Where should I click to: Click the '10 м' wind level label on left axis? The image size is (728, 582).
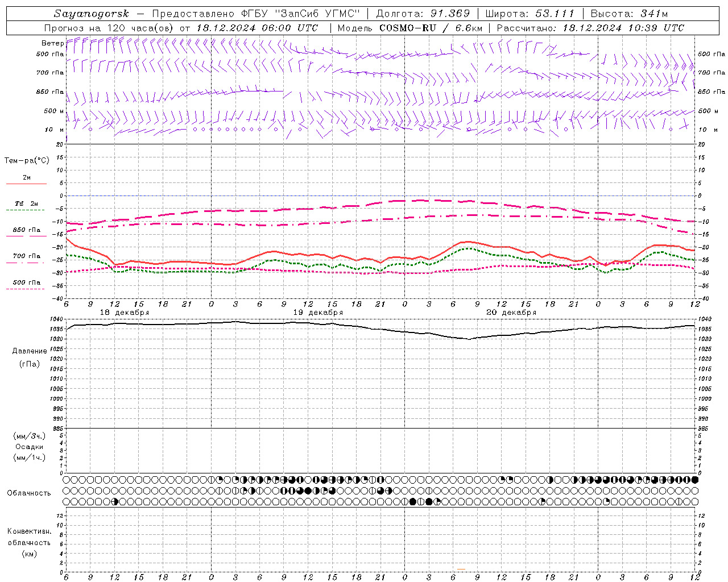click(55, 130)
